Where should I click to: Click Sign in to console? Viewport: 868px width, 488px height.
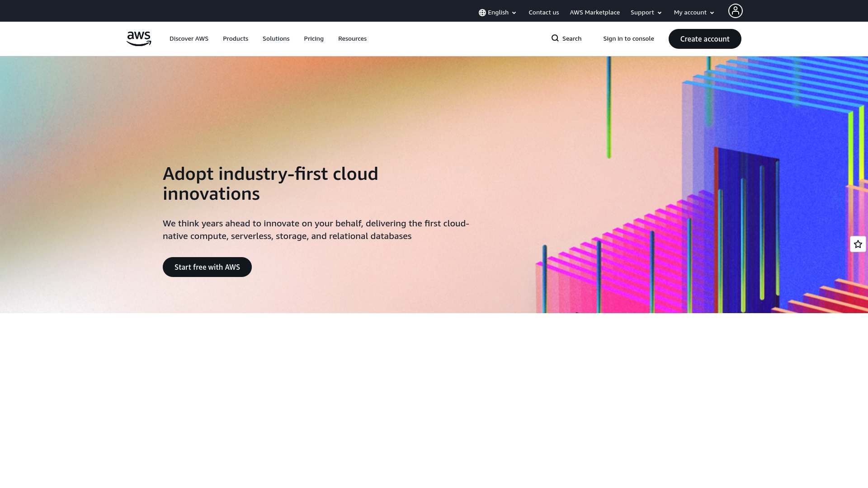628,39
